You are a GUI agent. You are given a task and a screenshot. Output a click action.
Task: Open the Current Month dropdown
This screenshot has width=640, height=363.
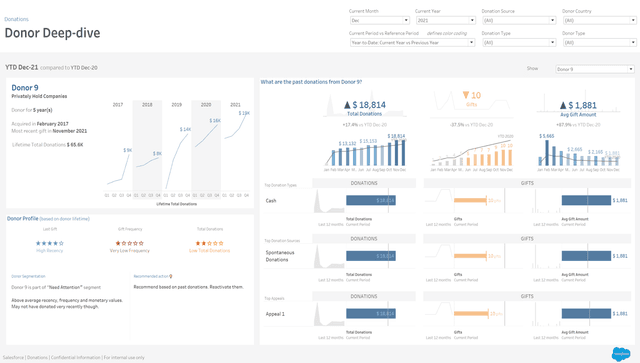click(x=380, y=20)
